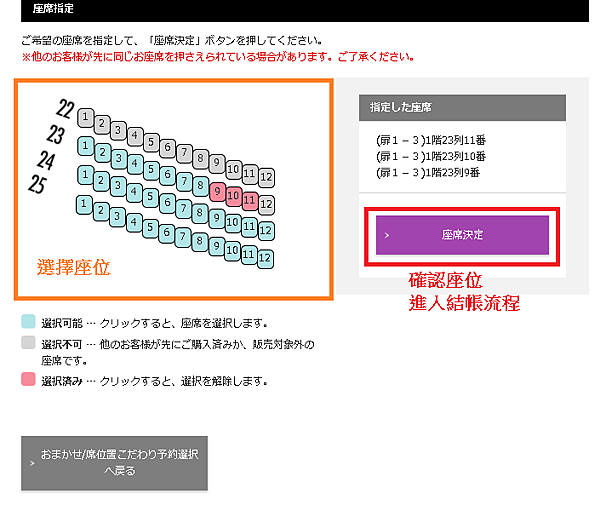Image resolution: width=600 pixels, height=505 pixels.
Task: Click the gray 選択不可 legend swatch
Action: 28,342
